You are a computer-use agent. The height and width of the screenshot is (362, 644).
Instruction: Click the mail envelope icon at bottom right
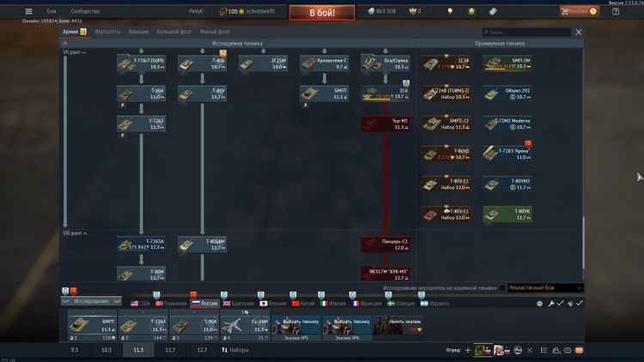(579, 350)
